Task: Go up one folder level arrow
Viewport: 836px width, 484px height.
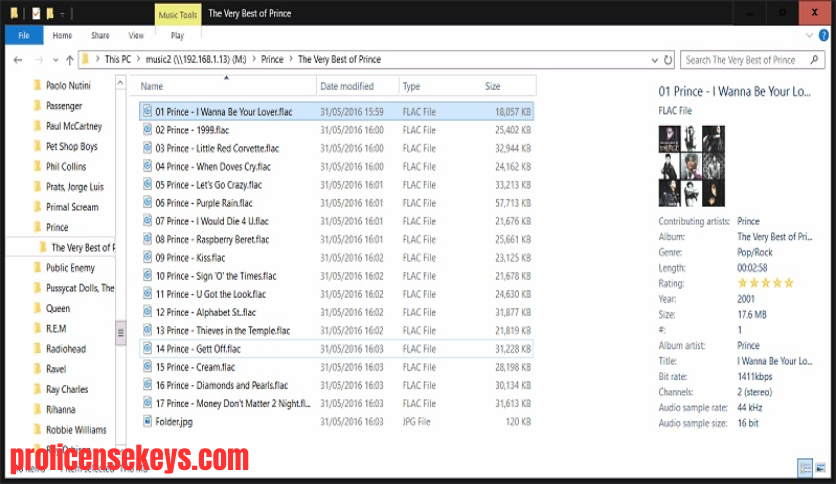Action: point(69,60)
